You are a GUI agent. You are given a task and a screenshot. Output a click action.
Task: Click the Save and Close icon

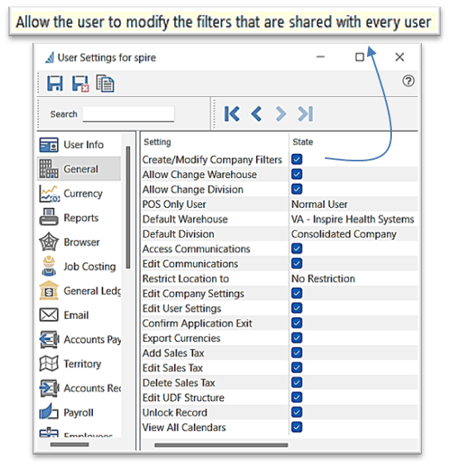(x=80, y=83)
